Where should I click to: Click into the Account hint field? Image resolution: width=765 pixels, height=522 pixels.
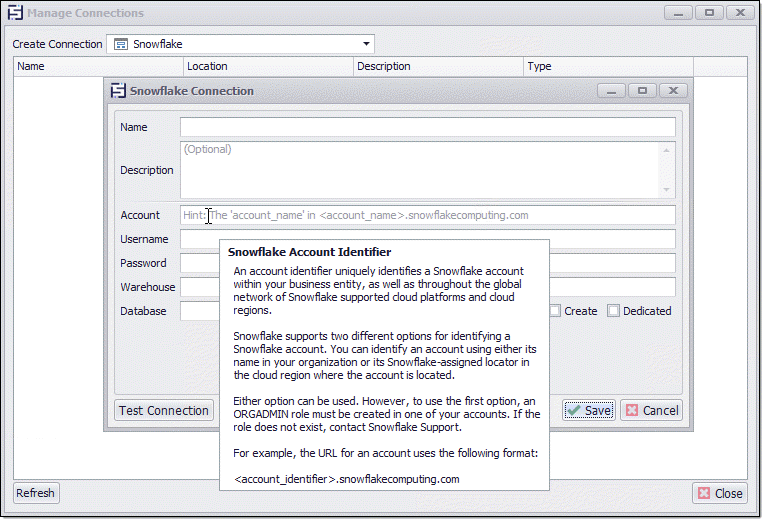click(427, 215)
